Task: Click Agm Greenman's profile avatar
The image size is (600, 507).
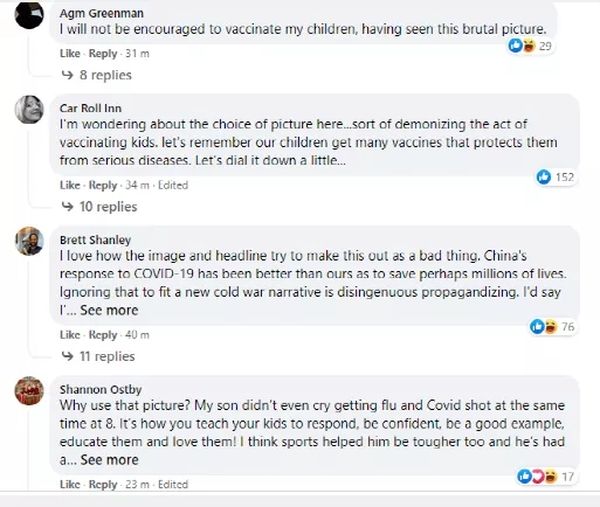Action: point(30,16)
